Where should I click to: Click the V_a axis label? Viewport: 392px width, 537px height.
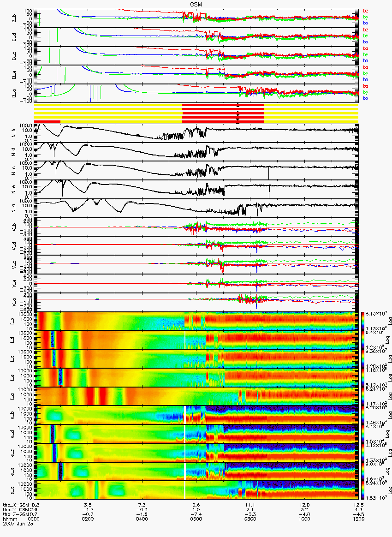coord(14,302)
